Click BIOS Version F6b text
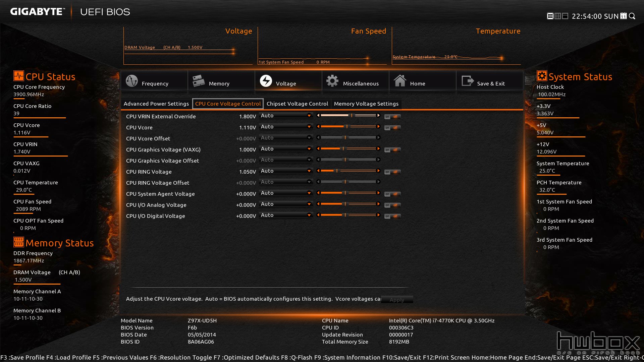This screenshot has height=362, width=644. (x=192, y=327)
